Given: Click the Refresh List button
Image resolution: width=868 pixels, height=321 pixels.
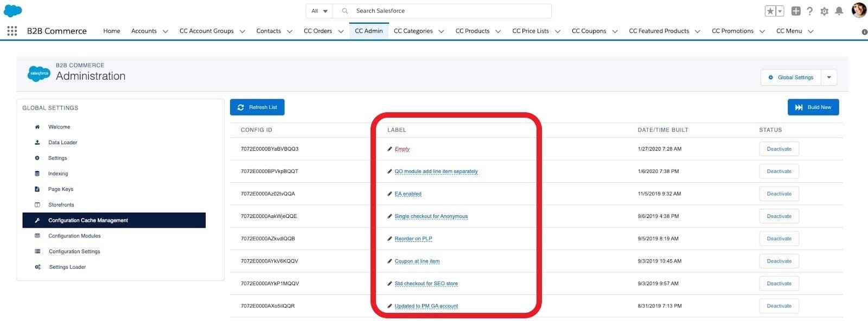Looking at the screenshot, I should coord(257,107).
